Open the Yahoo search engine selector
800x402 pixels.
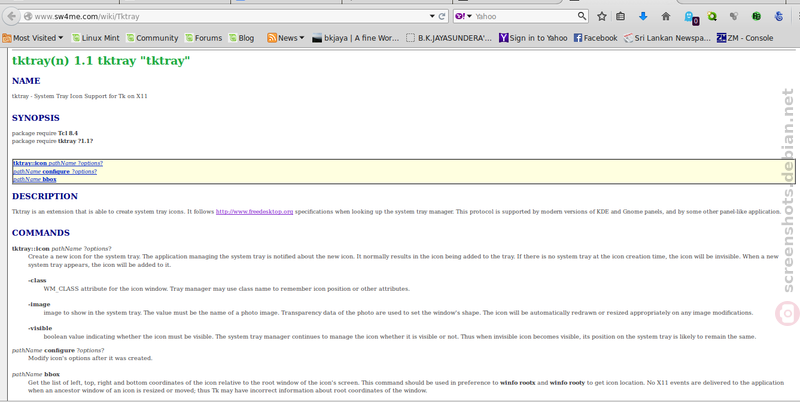(463, 16)
